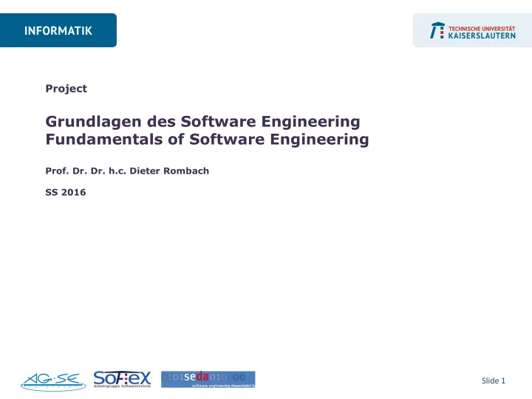
Task: Click the 'Project' heading text
Action: point(66,89)
